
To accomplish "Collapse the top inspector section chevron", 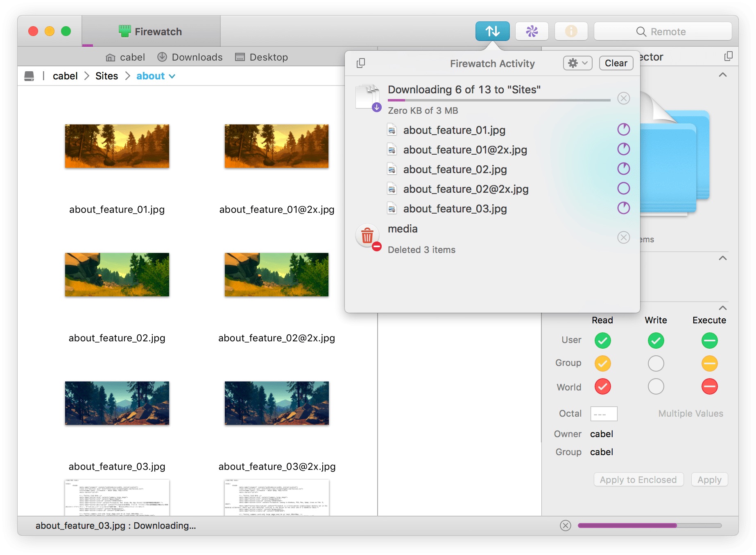I will (x=723, y=75).
